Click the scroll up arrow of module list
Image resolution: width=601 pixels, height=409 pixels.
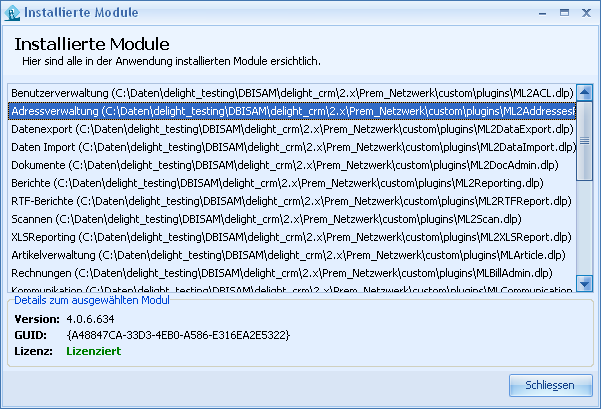pos(585,92)
